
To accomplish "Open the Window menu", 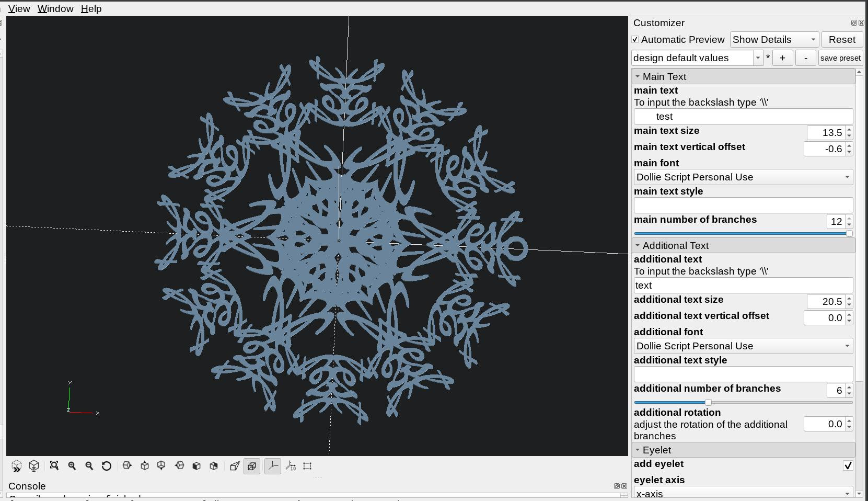I will click(x=55, y=8).
